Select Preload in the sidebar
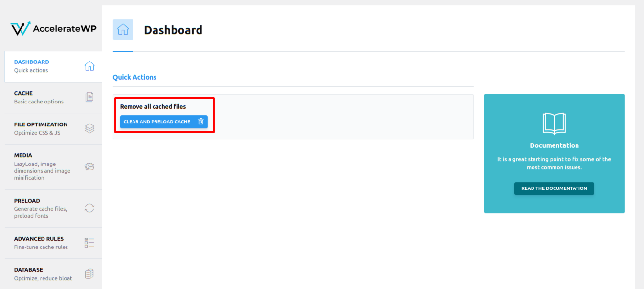Screen dimensions: 644x289 coord(53,208)
